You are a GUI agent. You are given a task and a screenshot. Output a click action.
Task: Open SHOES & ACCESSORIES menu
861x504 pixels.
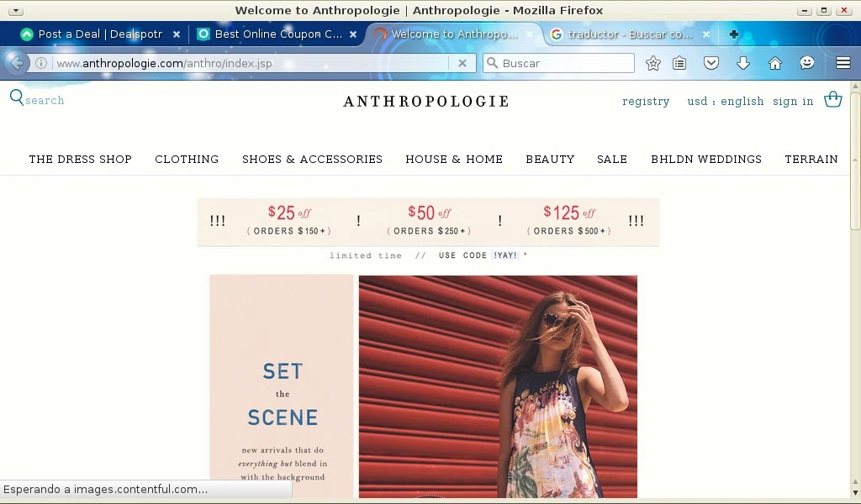pos(312,159)
